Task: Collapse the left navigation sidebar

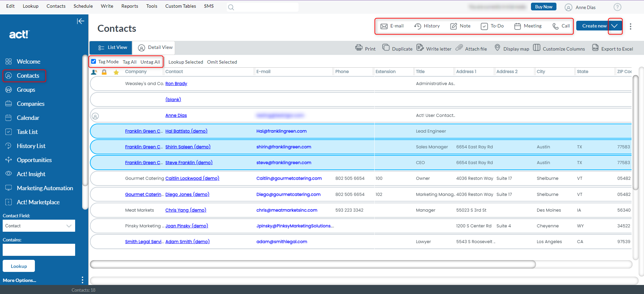Action: click(x=80, y=21)
